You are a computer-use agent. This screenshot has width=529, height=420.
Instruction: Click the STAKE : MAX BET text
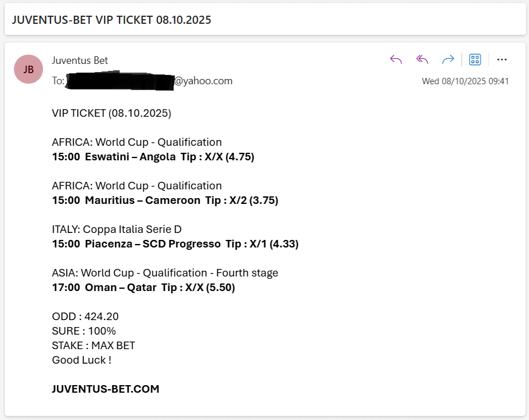click(93, 346)
